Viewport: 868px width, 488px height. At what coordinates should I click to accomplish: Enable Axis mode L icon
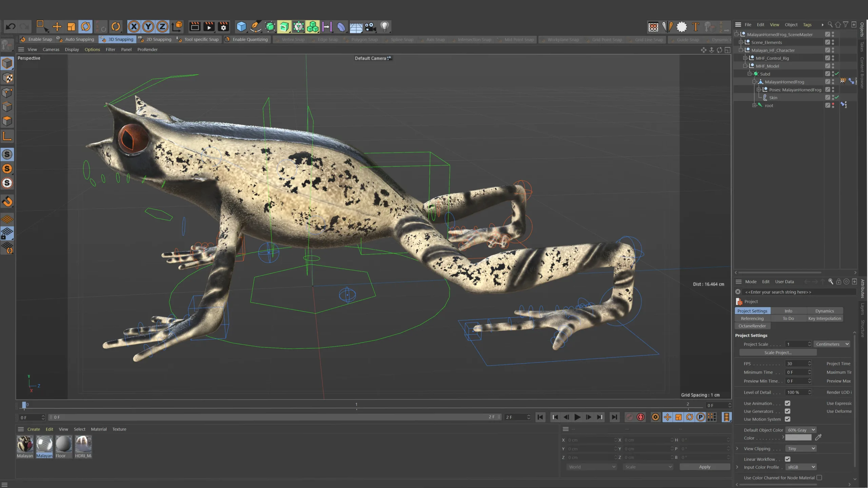7,136
